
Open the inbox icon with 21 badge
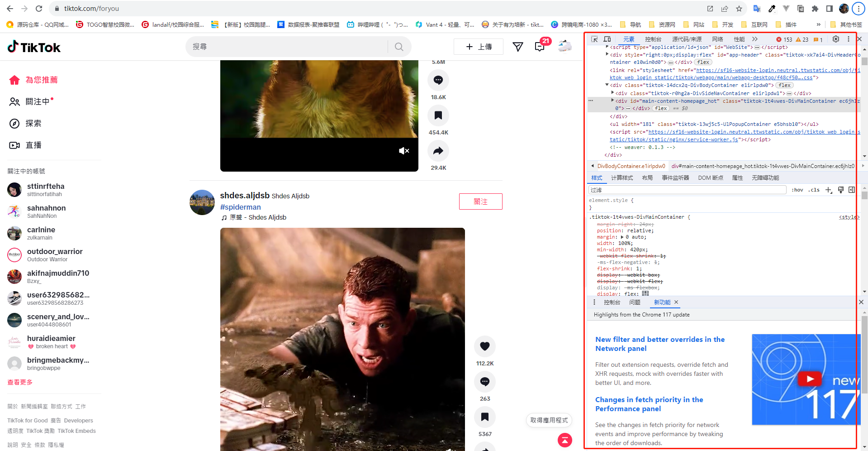pos(540,47)
